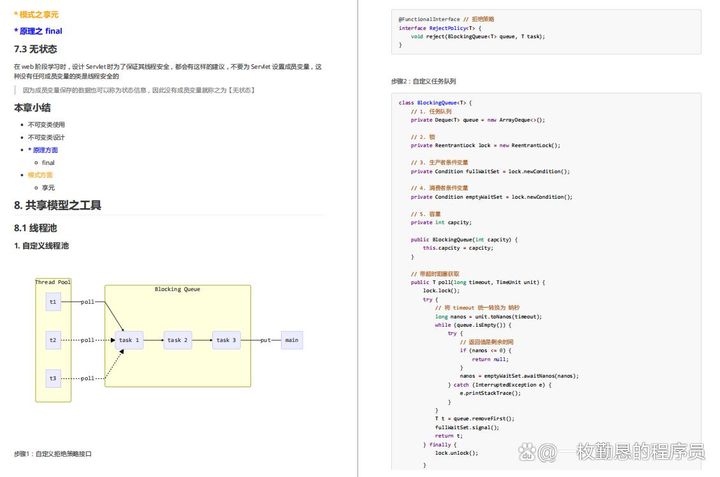
Task: Click the heading 8. 共享模型之工具
Action: tap(57, 205)
